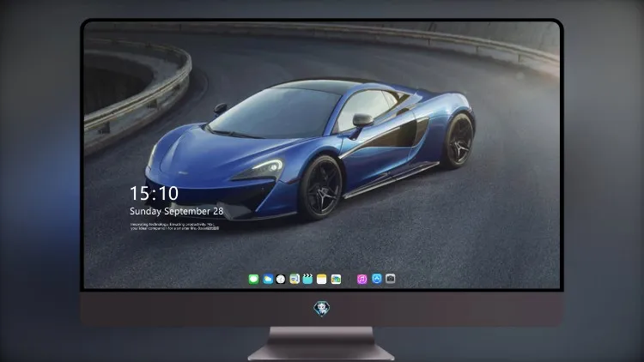Image resolution: width=644 pixels, height=362 pixels.
Task: Open the Maps app in the dock
Action: pos(295,279)
